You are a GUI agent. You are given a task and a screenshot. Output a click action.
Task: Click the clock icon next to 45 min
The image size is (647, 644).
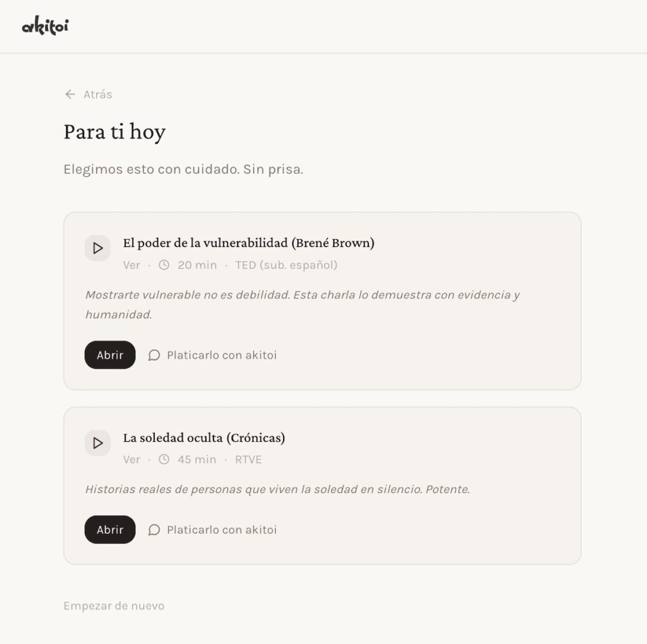(x=164, y=459)
